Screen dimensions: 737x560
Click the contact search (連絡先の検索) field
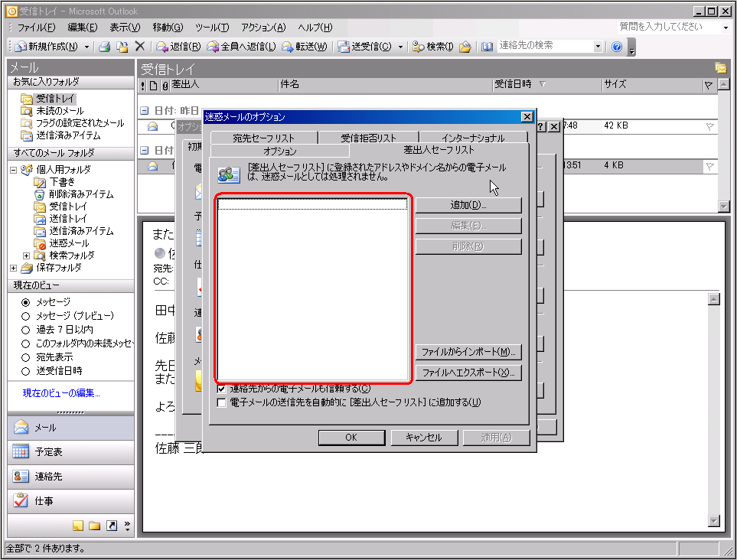click(x=545, y=46)
